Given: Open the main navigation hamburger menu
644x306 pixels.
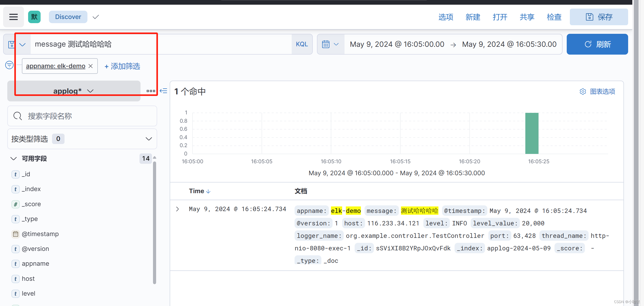Looking at the screenshot, I should click(x=13, y=17).
